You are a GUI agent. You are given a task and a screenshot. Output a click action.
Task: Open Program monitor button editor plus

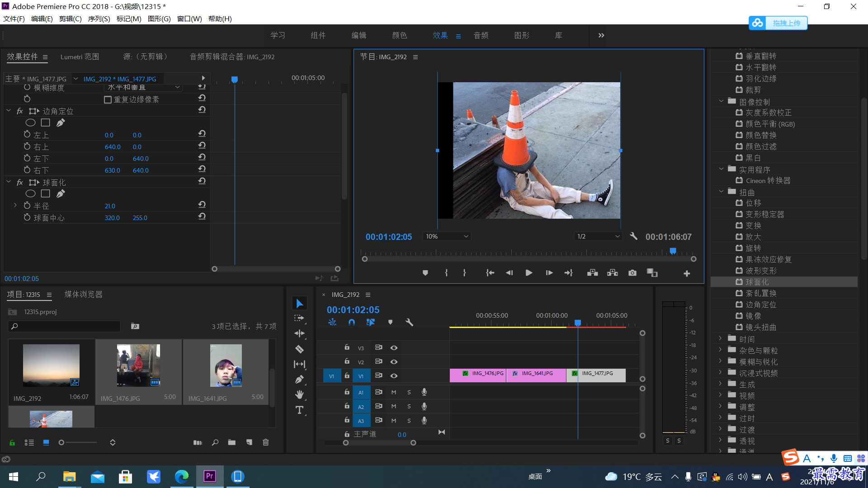[x=687, y=273]
